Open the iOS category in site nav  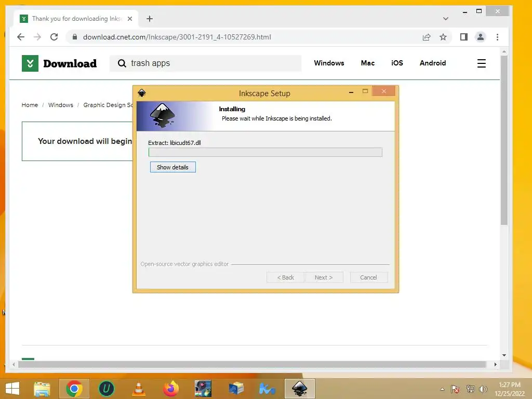click(397, 63)
